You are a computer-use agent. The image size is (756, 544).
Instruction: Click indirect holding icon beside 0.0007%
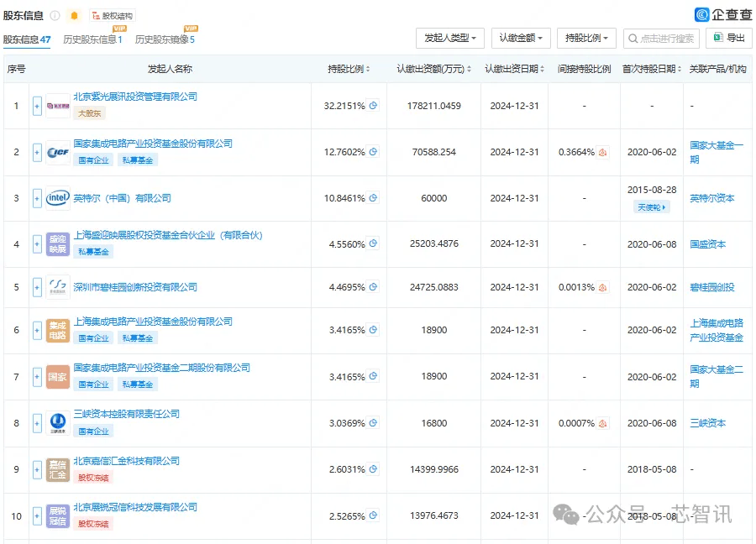[x=602, y=424]
